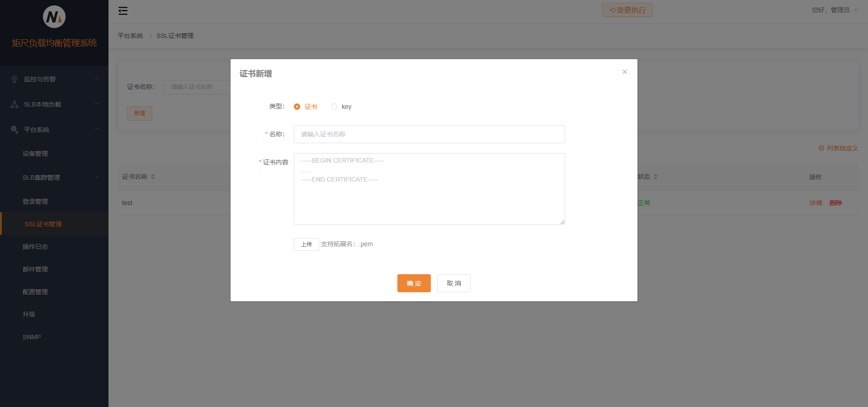Screen dimensions: 868x407
Task: Click the 平台系统 gear icon
Action: coord(14,129)
